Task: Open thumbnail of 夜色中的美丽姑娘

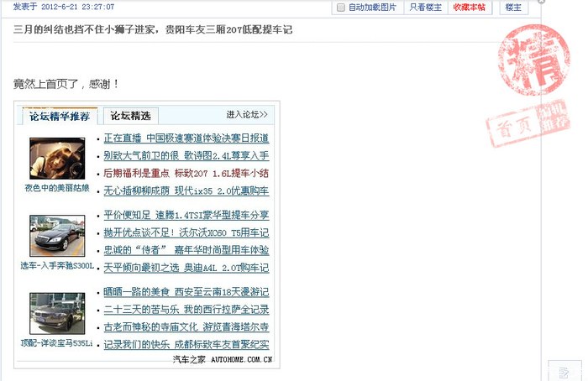Action: click(57, 158)
